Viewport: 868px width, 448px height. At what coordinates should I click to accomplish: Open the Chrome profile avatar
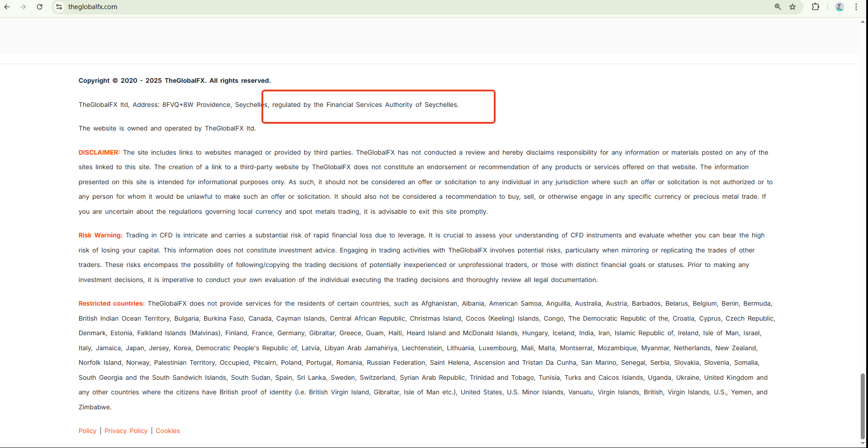click(x=840, y=7)
